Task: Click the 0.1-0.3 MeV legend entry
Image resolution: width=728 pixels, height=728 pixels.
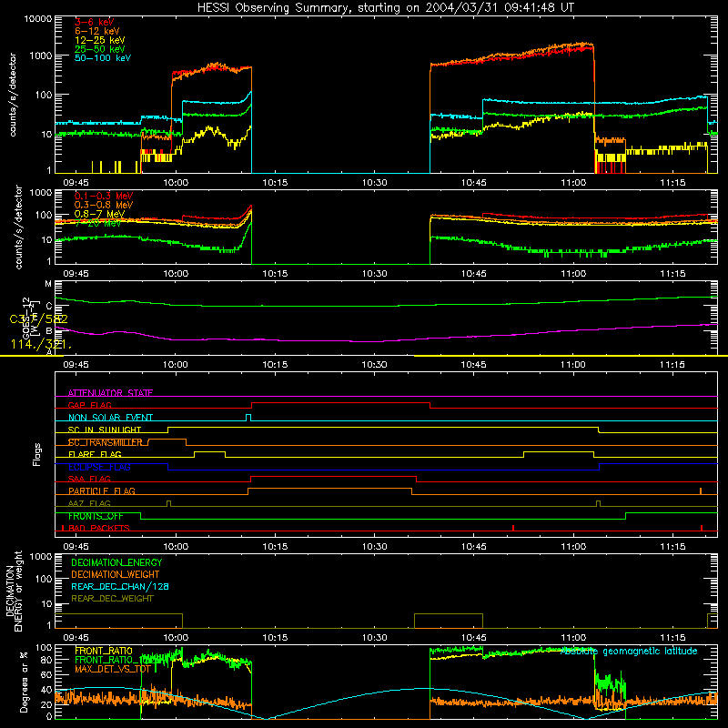Action: [x=104, y=196]
